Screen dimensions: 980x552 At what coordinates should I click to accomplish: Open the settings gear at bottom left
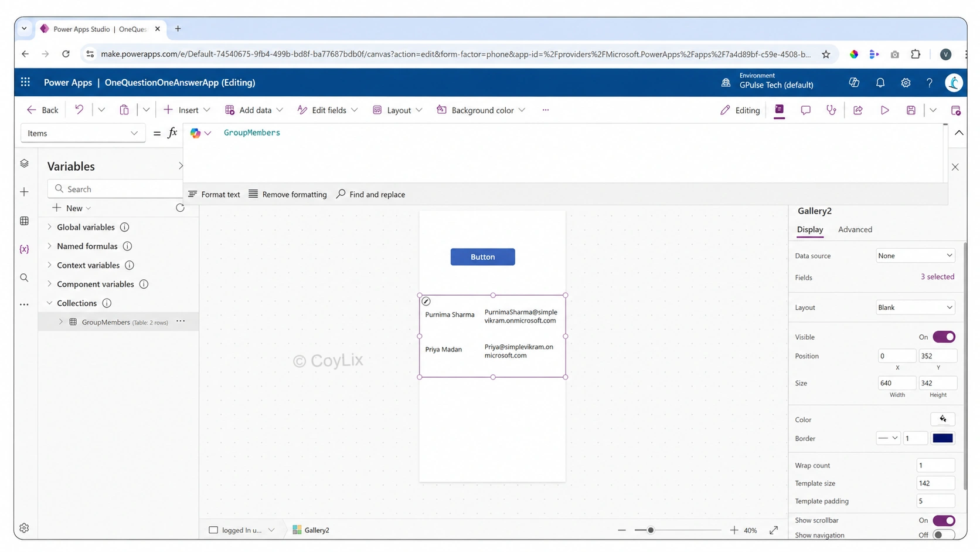[24, 528]
